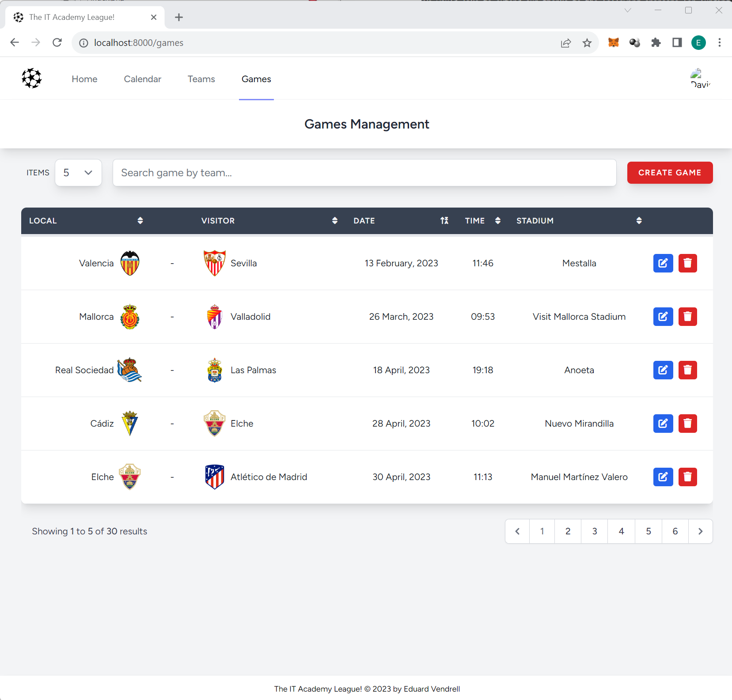Toggle sorting on the STADIUM column
732x700 pixels.
639,220
